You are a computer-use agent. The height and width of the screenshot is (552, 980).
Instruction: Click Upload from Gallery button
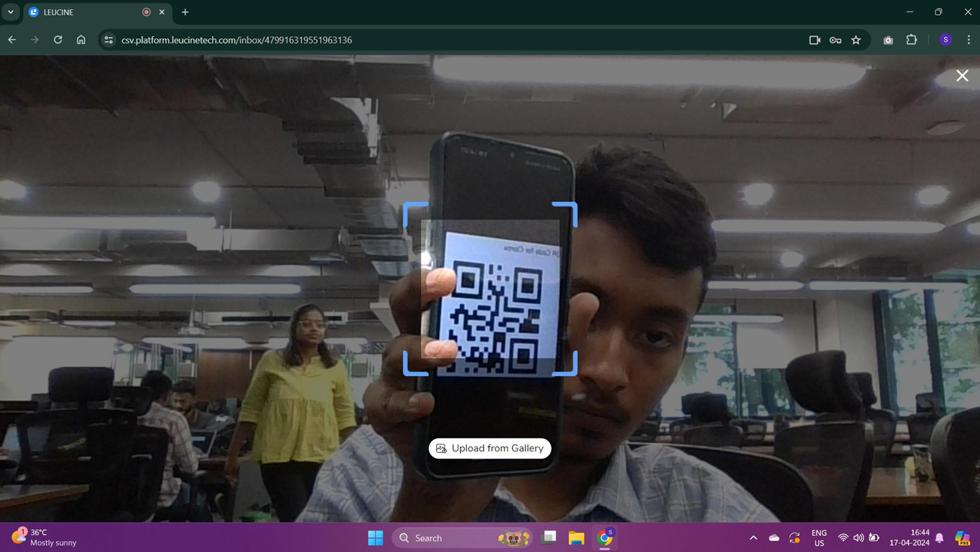490,448
